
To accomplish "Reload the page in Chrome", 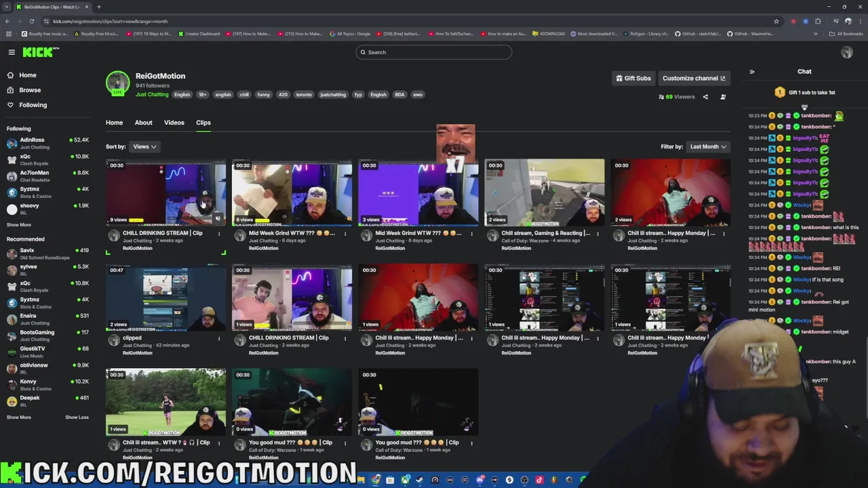I will pos(32,21).
